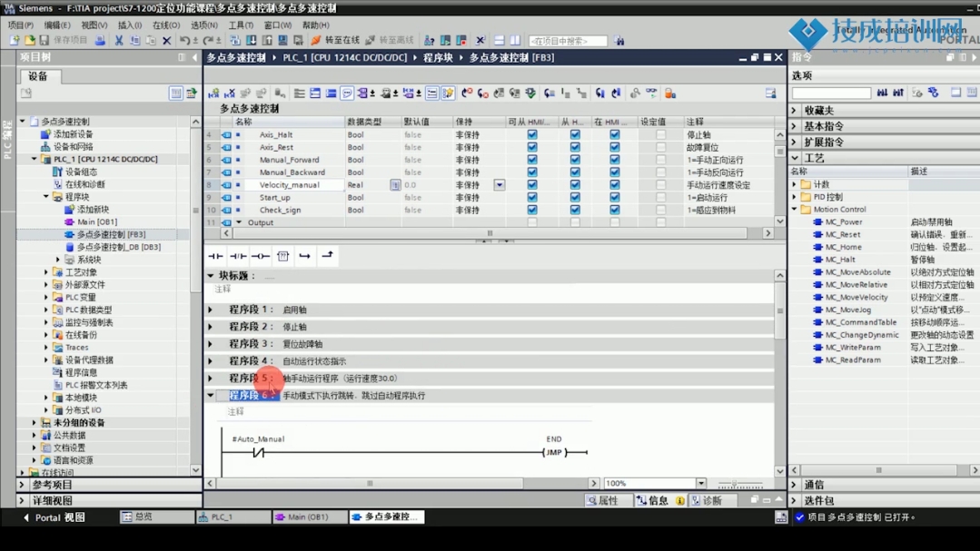980x551 pixels.
Task: Open the 编辑(E) menu
Action: tap(57, 25)
